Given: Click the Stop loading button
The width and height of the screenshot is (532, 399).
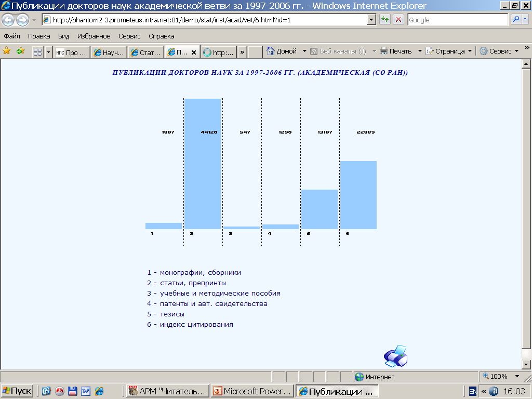Looking at the screenshot, I should 398,20.
